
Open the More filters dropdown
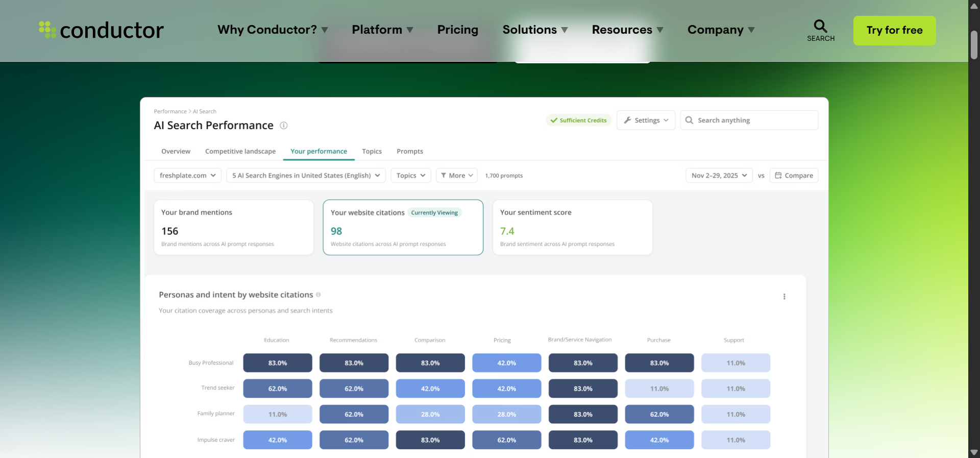(x=457, y=175)
